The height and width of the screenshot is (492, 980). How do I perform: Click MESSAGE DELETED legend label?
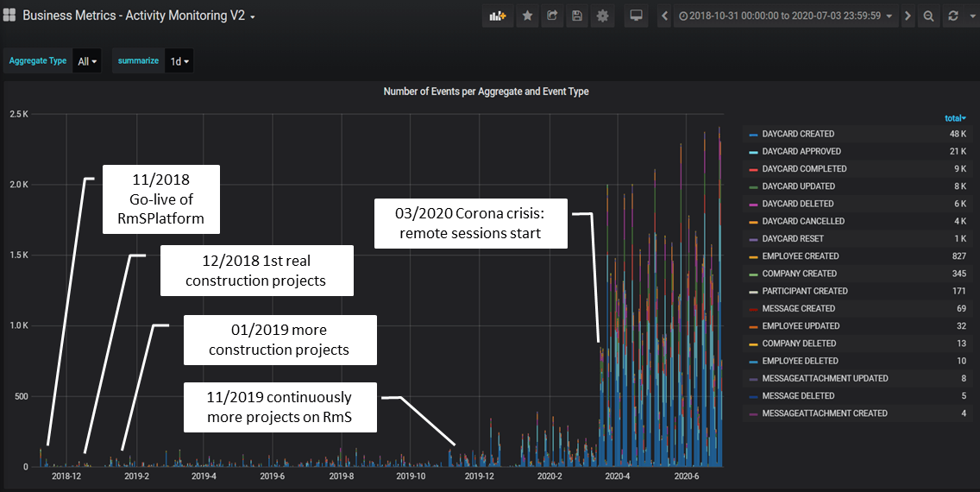(798, 396)
